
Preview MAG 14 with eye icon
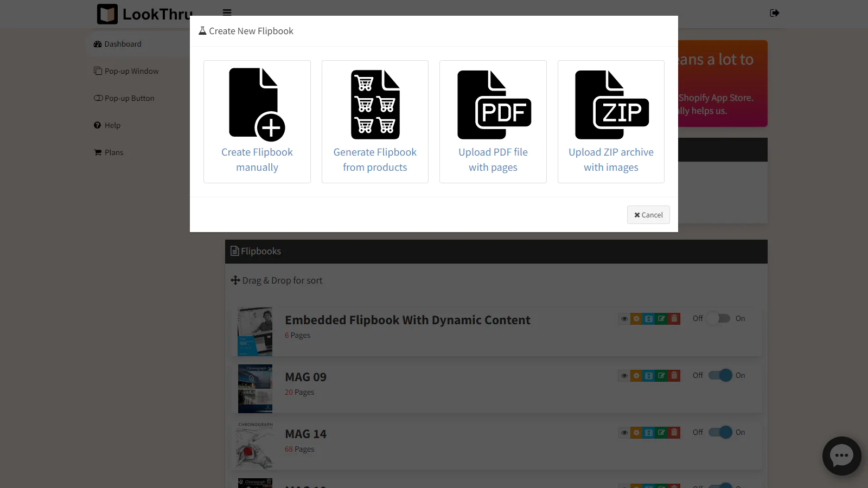[x=624, y=433]
